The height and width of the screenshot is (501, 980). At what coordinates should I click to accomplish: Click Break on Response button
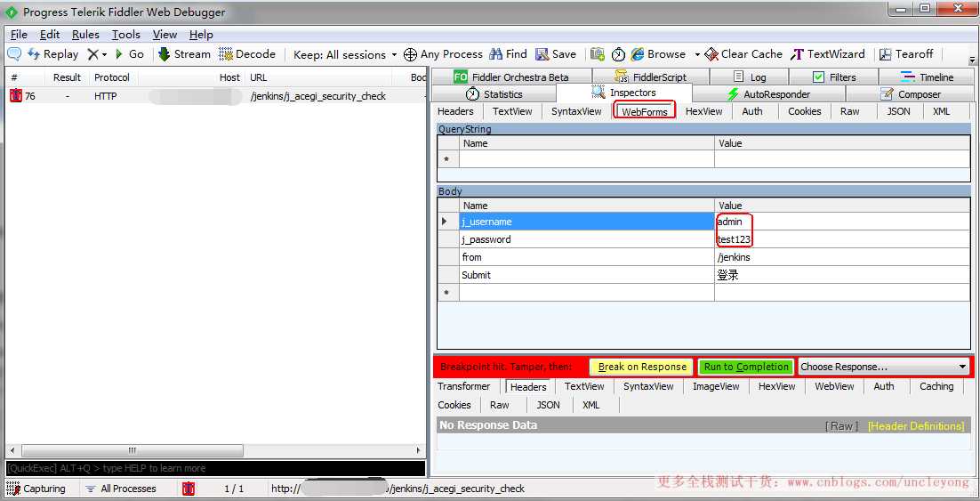[x=642, y=367]
